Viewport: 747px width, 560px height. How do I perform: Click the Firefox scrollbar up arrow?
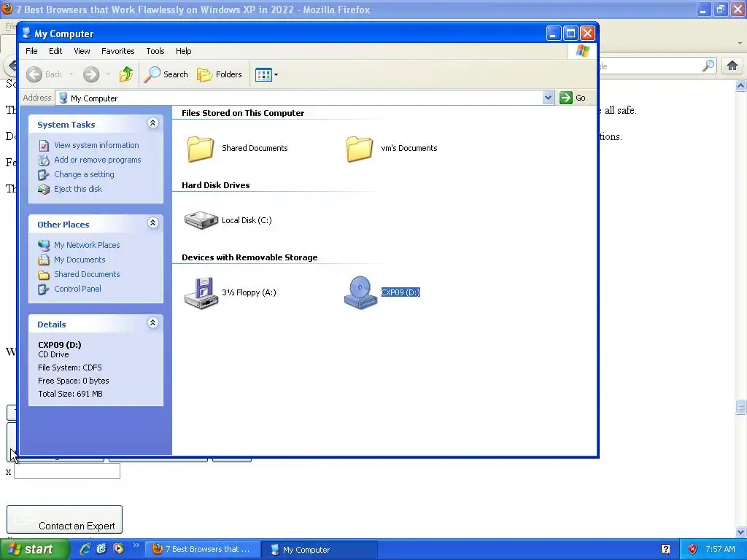pos(740,86)
